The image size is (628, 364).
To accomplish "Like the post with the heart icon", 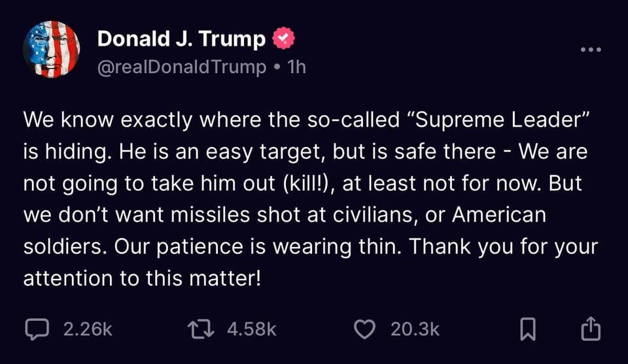I will coord(364,329).
